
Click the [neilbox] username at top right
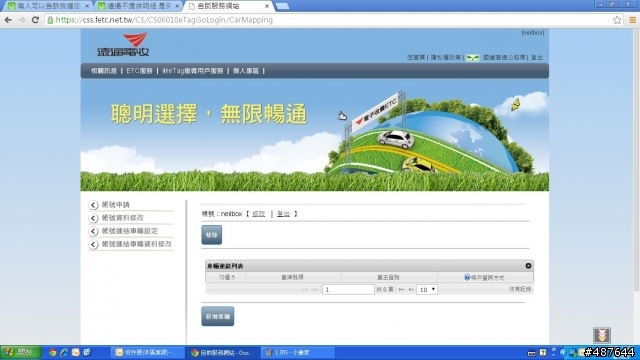[533, 33]
